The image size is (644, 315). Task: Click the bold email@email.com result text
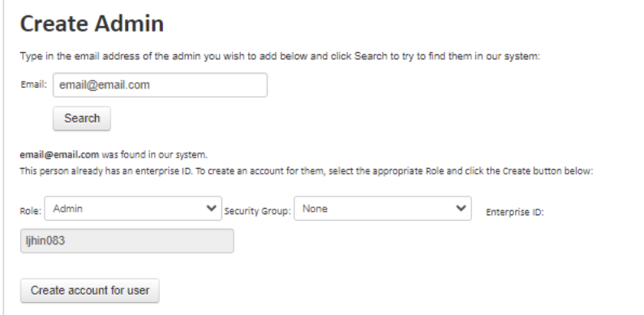(x=59, y=155)
